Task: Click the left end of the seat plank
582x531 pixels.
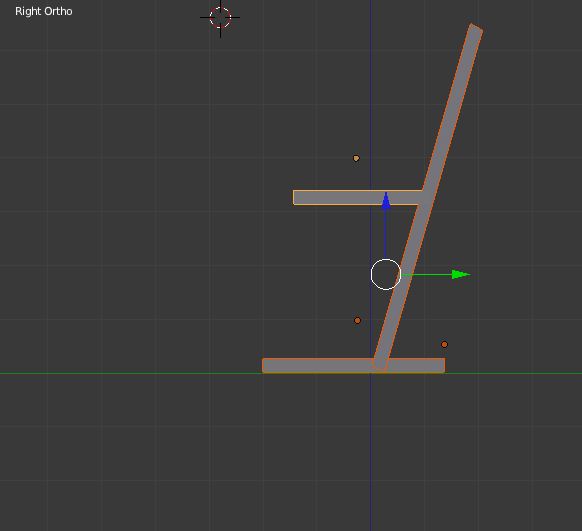Action: pyautogui.click(x=295, y=197)
